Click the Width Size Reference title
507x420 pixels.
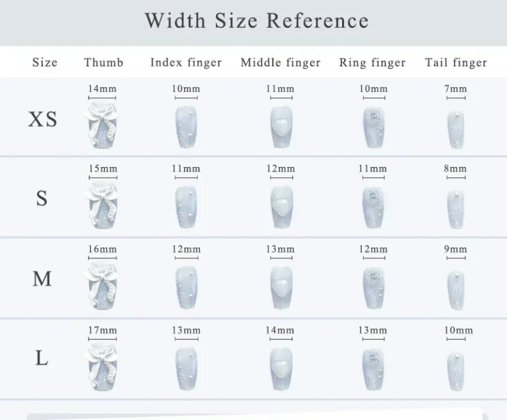click(256, 20)
